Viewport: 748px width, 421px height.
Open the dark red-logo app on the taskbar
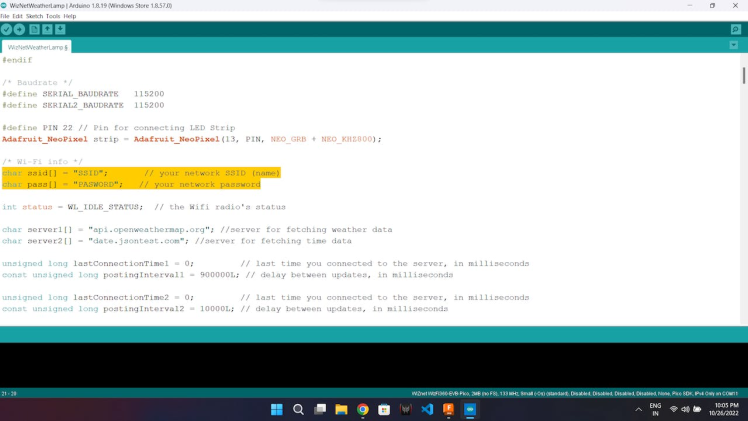pyautogui.click(x=405, y=410)
